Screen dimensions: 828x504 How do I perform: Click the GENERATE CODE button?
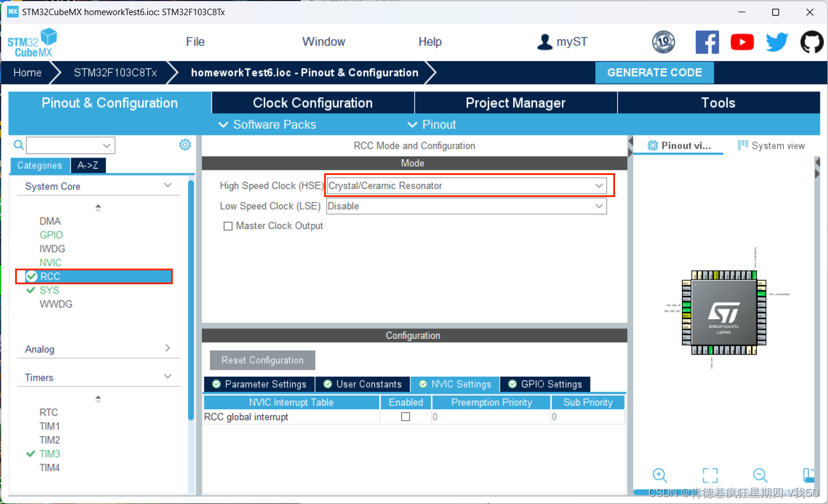coord(655,73)
